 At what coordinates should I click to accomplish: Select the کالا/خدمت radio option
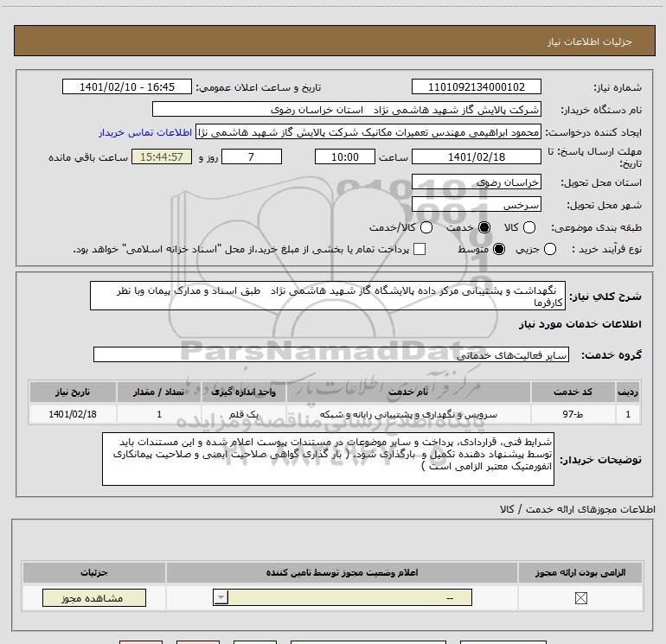tap(426, 227)
